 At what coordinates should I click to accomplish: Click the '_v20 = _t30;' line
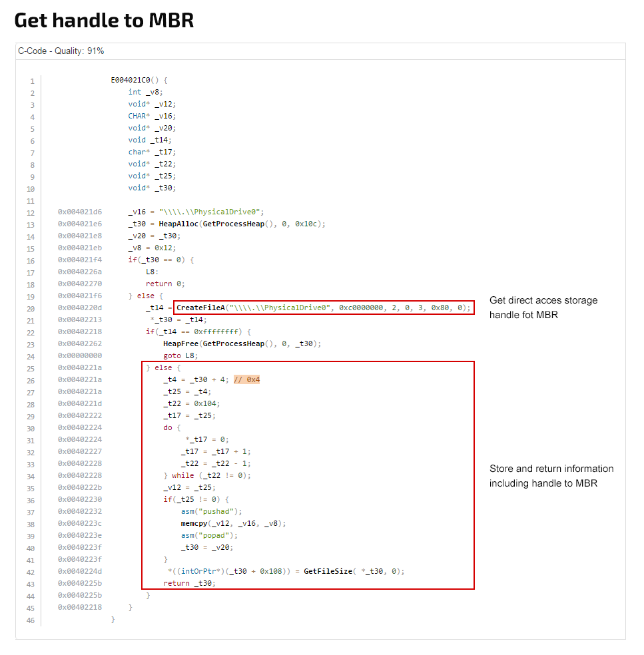[155, 236]
